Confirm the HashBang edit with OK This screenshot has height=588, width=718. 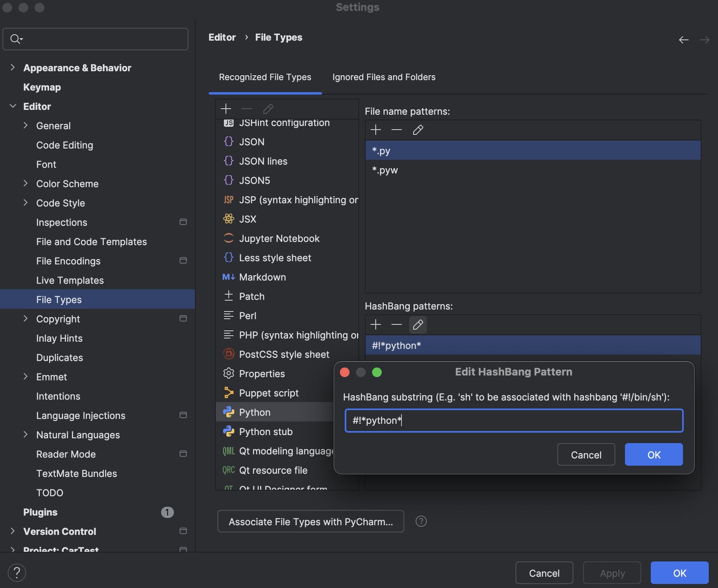pos(653,454)
